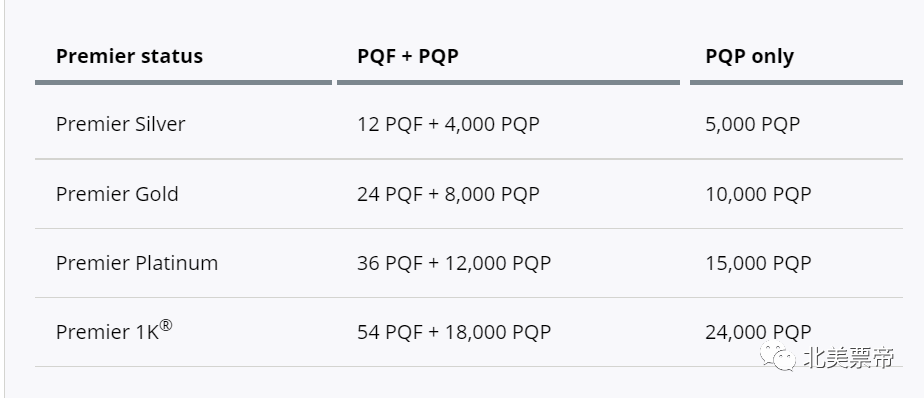Select the PQP only column header
This screenshot has width=924, height=398.
pos(750,57)
